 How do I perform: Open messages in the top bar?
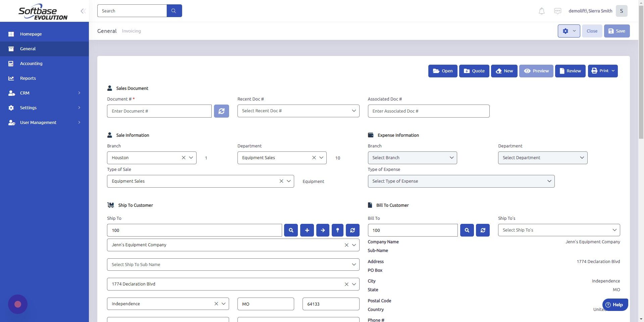[557, 11]
